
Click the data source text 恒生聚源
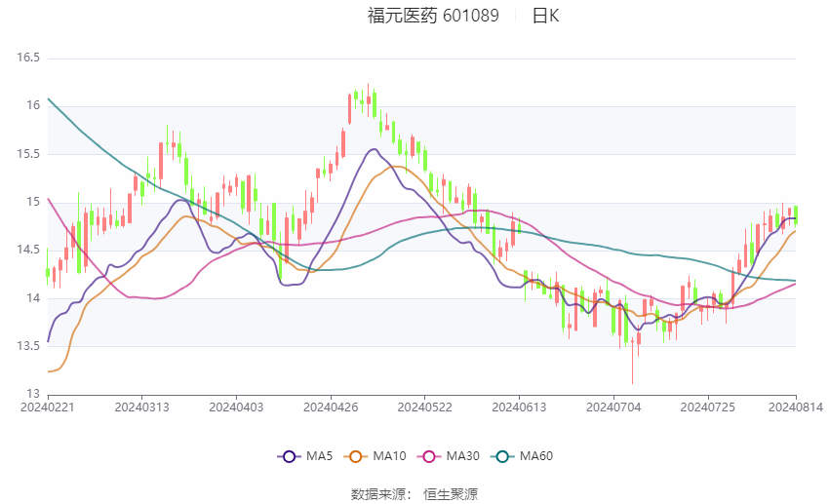tap(451, 494)
